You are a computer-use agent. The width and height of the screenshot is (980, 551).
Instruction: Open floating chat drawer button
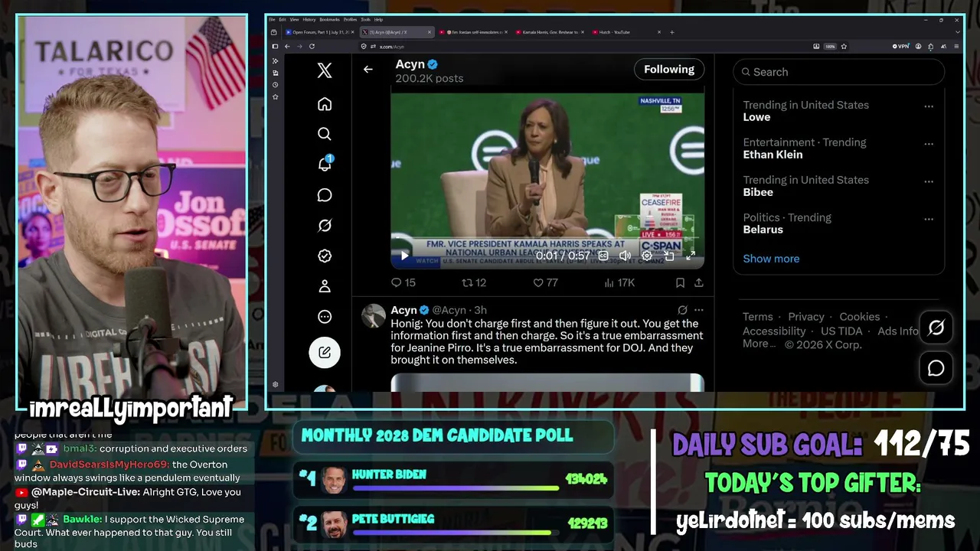click(x=936, y=369)
